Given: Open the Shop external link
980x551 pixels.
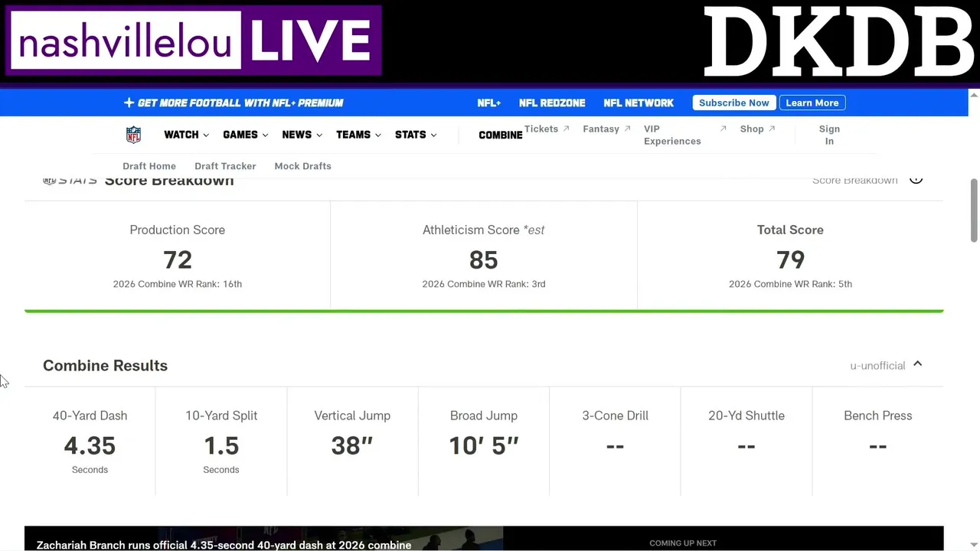Looking at the screenshot, I should (757, 129).
